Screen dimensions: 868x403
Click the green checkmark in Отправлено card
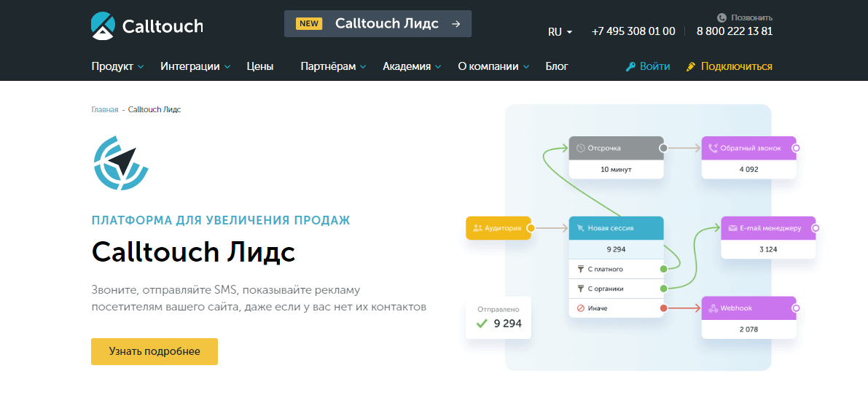click(482, 324)
